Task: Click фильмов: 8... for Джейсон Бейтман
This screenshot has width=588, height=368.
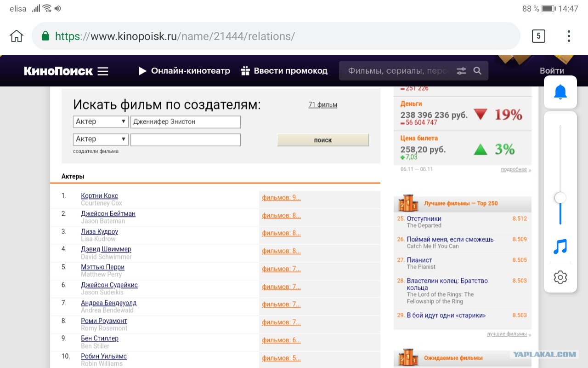Action: (281, 215)
